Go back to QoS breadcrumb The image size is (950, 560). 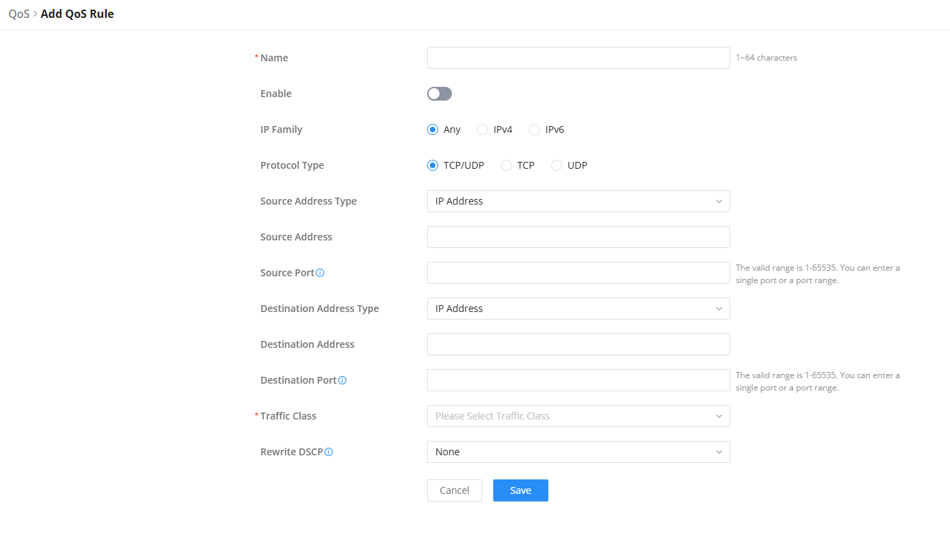pyautogui.click(x=19, y=14)
